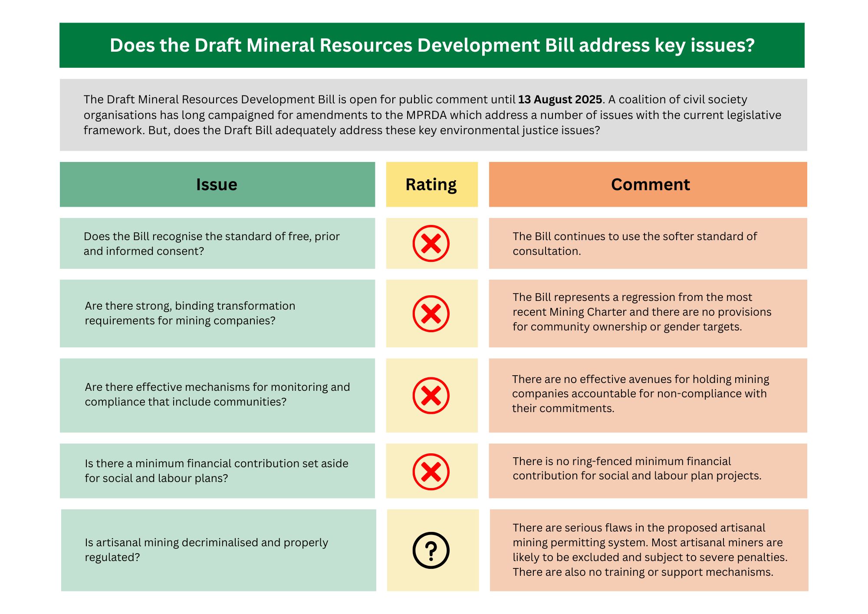Click the green title banner about Draft Bill
868x614 pixels.
pyautogui.click(x=432, y=45)
